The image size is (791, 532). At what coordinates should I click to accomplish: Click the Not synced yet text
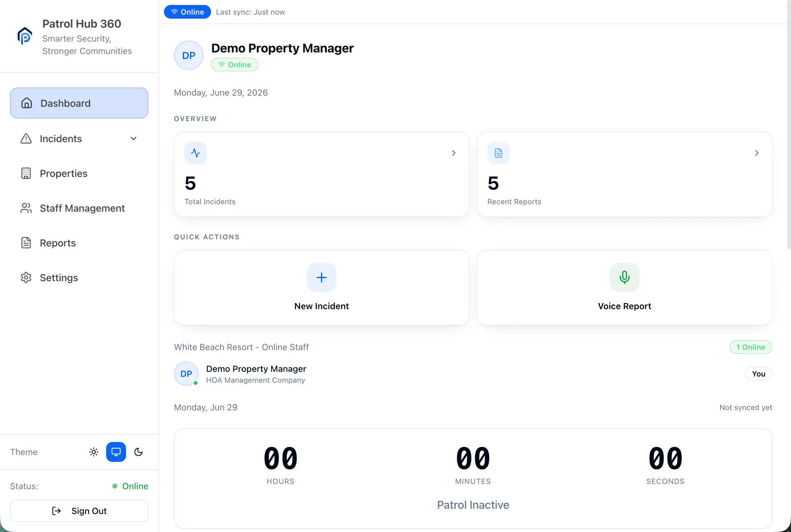(x=746, y=407)
